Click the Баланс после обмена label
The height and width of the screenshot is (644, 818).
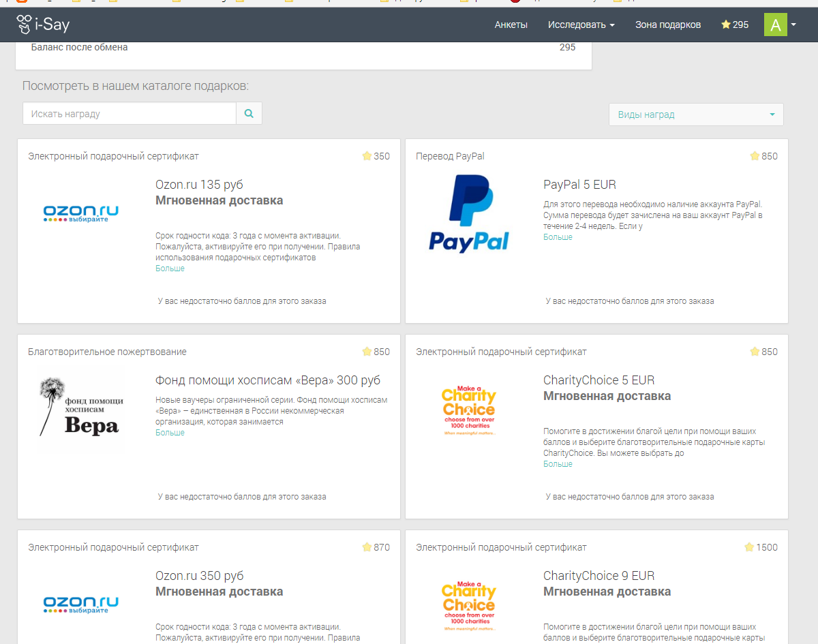pos(79,47)
